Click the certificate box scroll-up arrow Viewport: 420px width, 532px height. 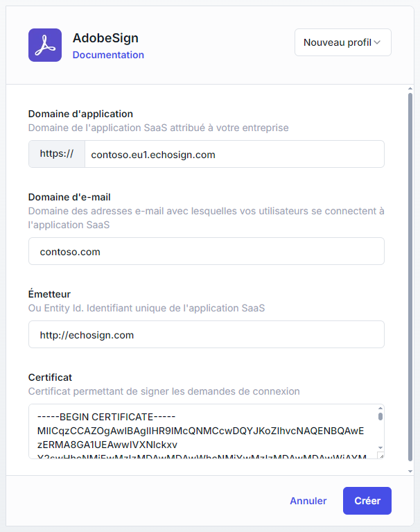click(x=380, y=409)
